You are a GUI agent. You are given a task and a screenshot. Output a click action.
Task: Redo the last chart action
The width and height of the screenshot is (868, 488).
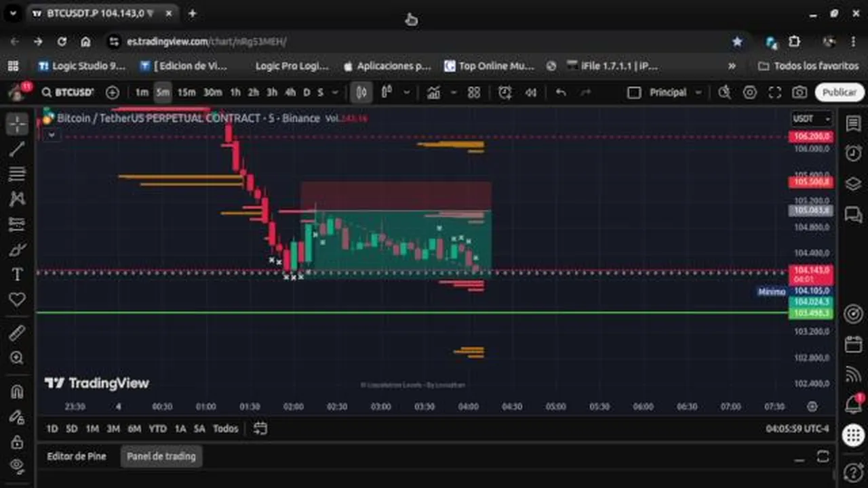point(586,92)
